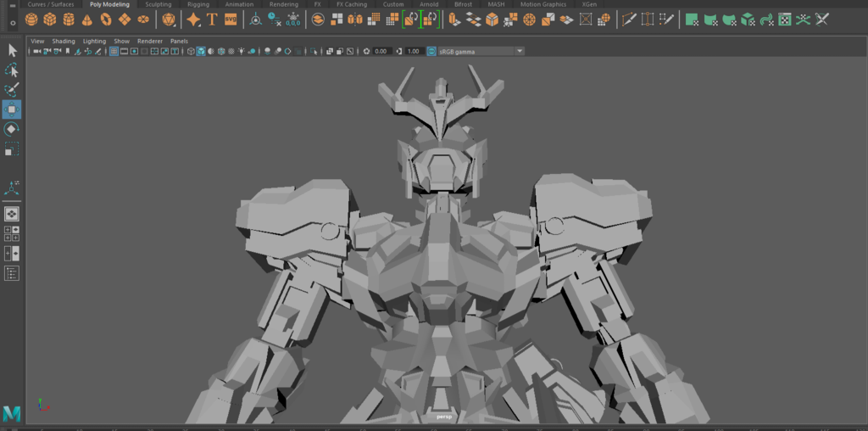Open the UV Editor checker window icon
Image resolution: width=868 pixels, height=431 pixels.
click(x=784, y=20)
